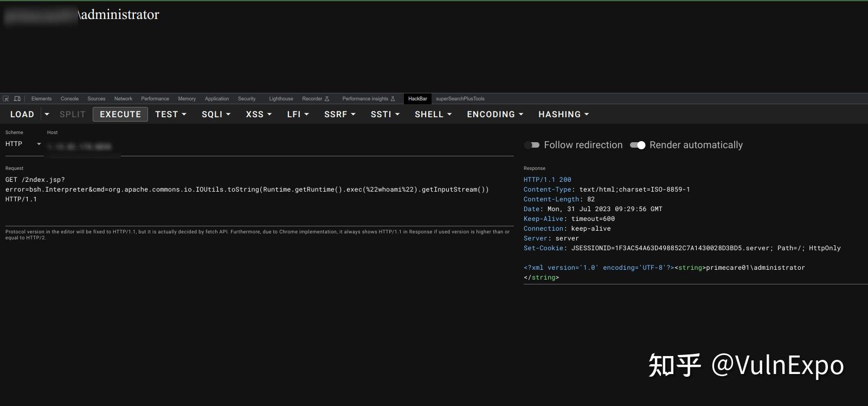Open the SQLI payload dropdown
The width and height of the screenshot is (868, 406).
[x=216, y=114]
